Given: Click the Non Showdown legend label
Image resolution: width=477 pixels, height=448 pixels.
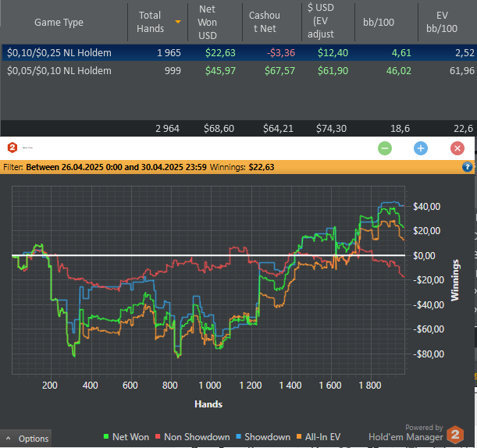Looking at the screenshot, I should pos(197,437).
